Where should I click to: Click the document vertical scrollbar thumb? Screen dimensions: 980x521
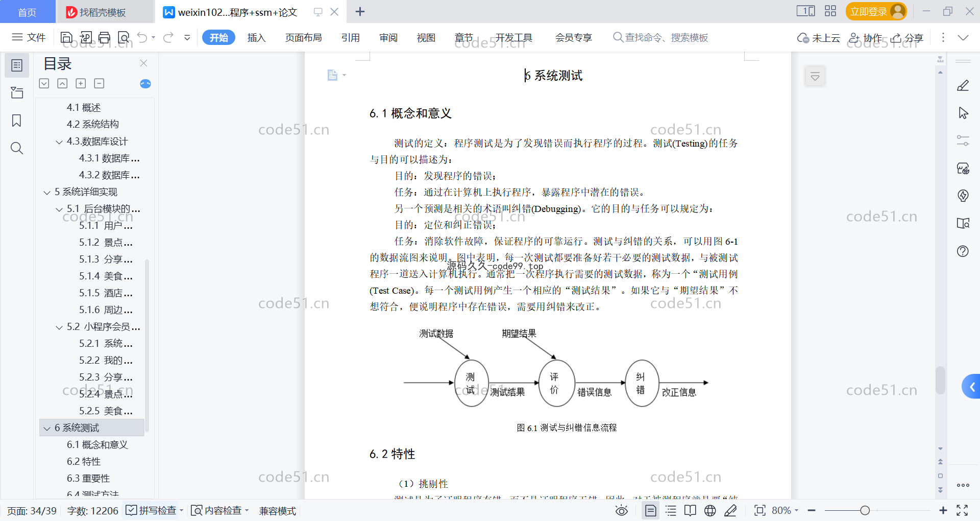click(x=940, y=380)
